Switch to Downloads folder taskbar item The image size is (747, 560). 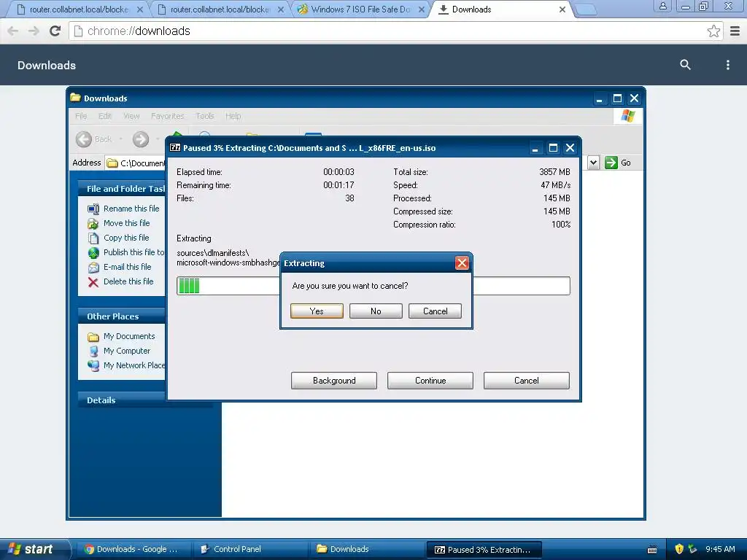367,549
